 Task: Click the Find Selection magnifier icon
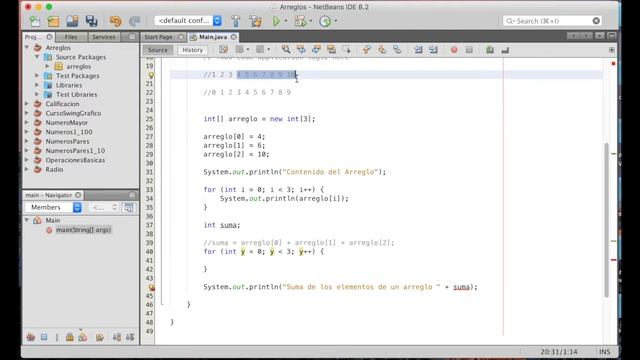[286, 50]
